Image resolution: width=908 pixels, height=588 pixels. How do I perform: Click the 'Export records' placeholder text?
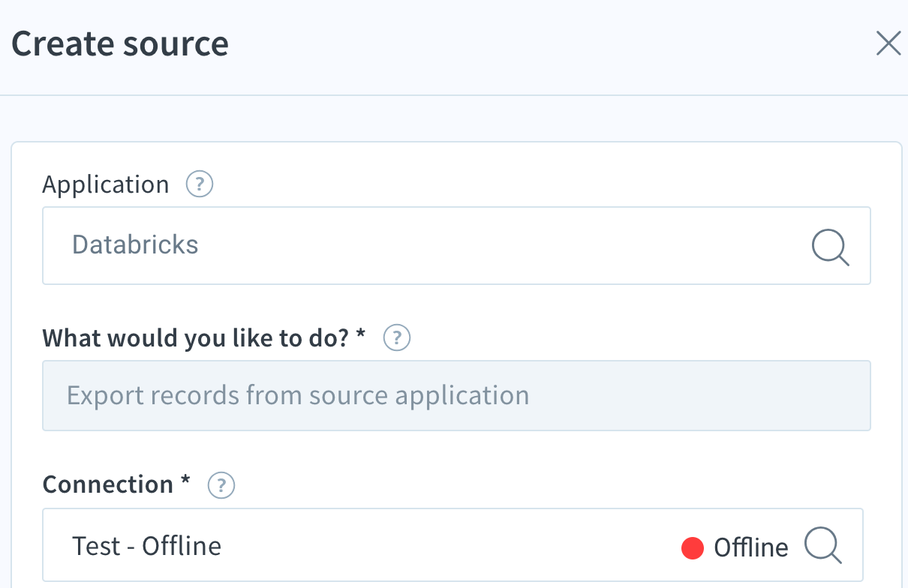(298, 395)
